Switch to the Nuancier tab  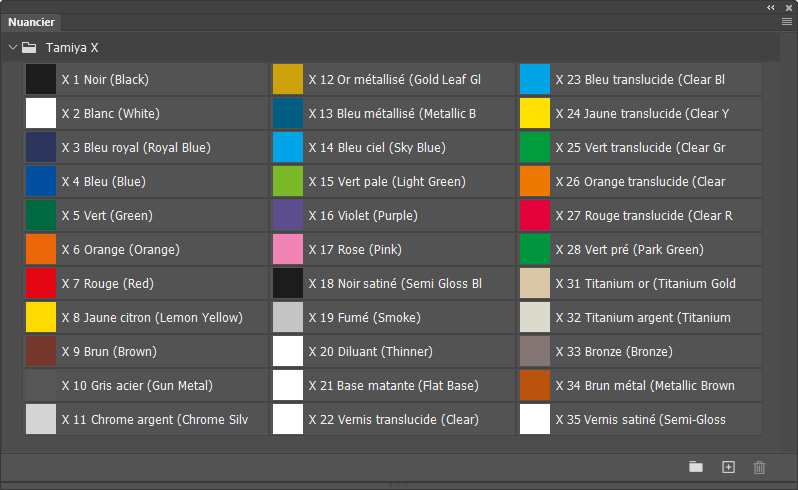(32, 22)
